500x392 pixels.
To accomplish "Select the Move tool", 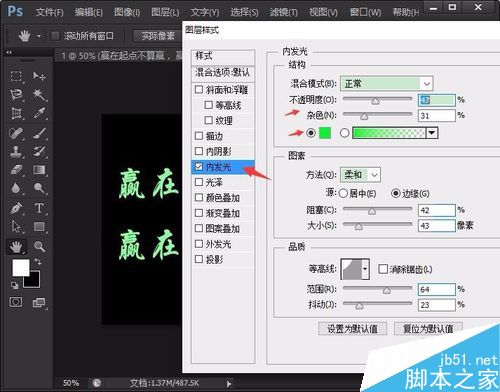I will 39,76.
